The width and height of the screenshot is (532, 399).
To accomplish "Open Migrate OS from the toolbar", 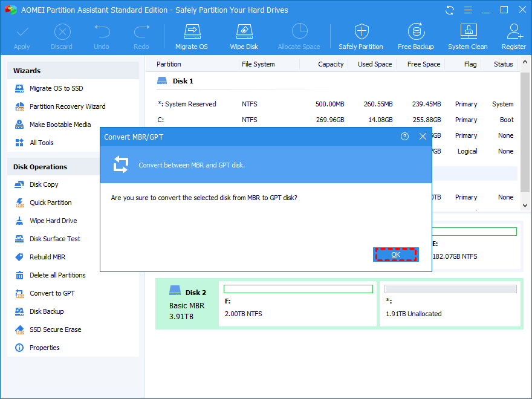I will [x=192, y=37].
